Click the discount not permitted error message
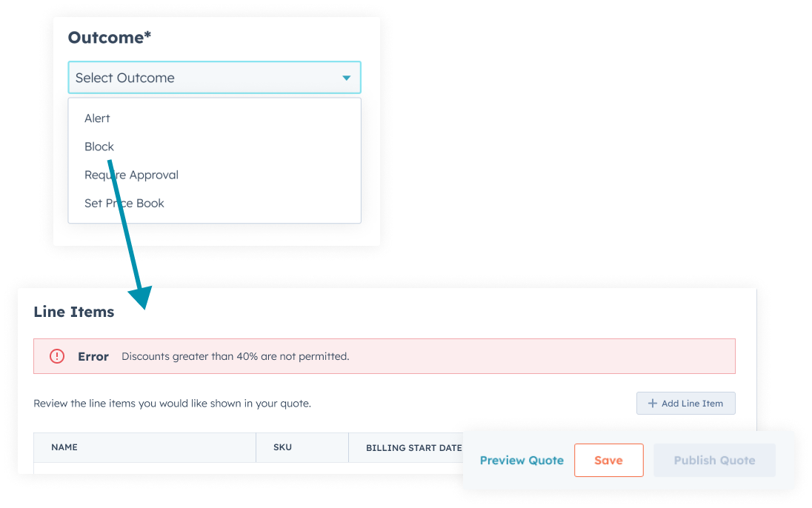Viewport: 812px width, 508px height. [235, 356]
